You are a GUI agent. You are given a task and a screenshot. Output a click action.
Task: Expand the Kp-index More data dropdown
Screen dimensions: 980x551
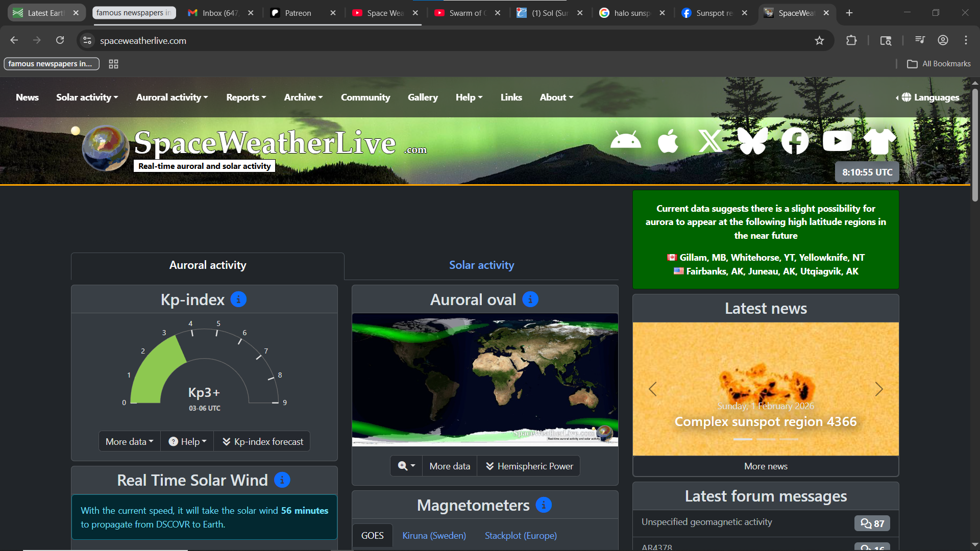point(129,442)
